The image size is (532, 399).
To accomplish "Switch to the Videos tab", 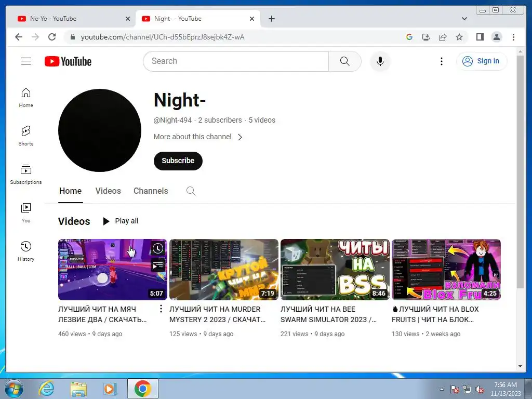I will pyautogui.click(x=108, y=191).
